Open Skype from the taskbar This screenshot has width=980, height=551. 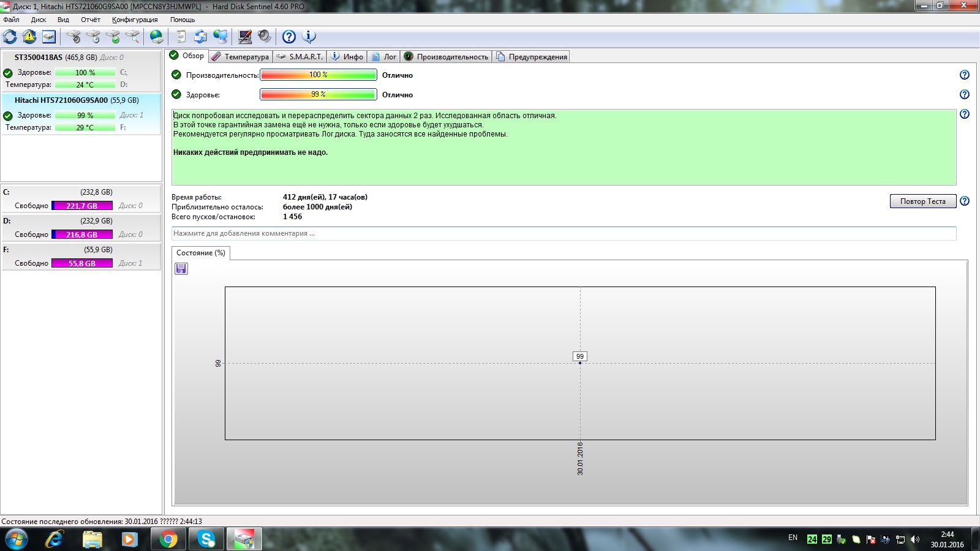pyautogui.click(x=206, y=539)
